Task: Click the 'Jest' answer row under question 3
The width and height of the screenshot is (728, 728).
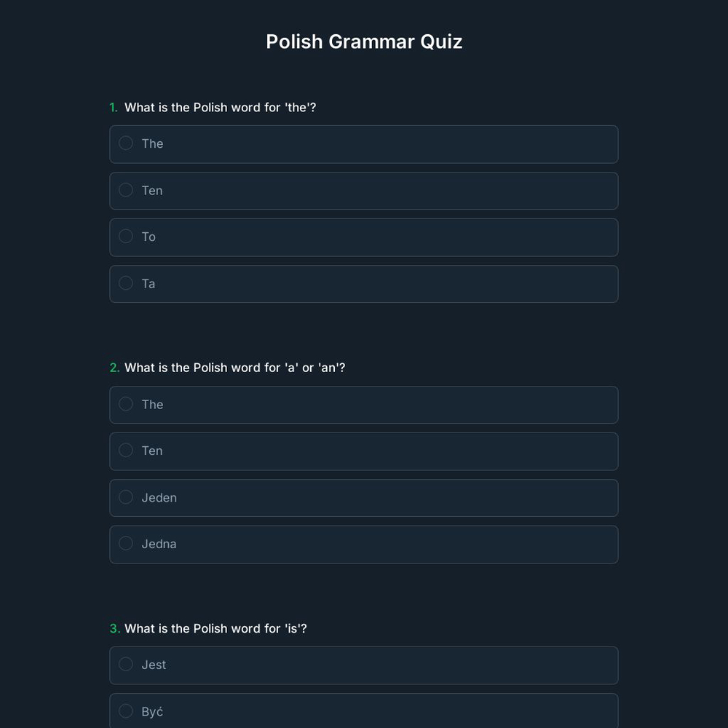Action: [x=364, y=665]
